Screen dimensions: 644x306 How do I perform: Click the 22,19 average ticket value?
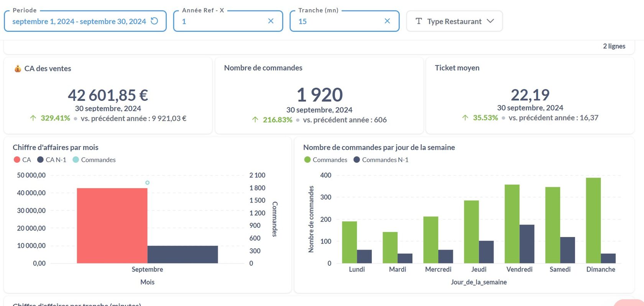[530, 95]
